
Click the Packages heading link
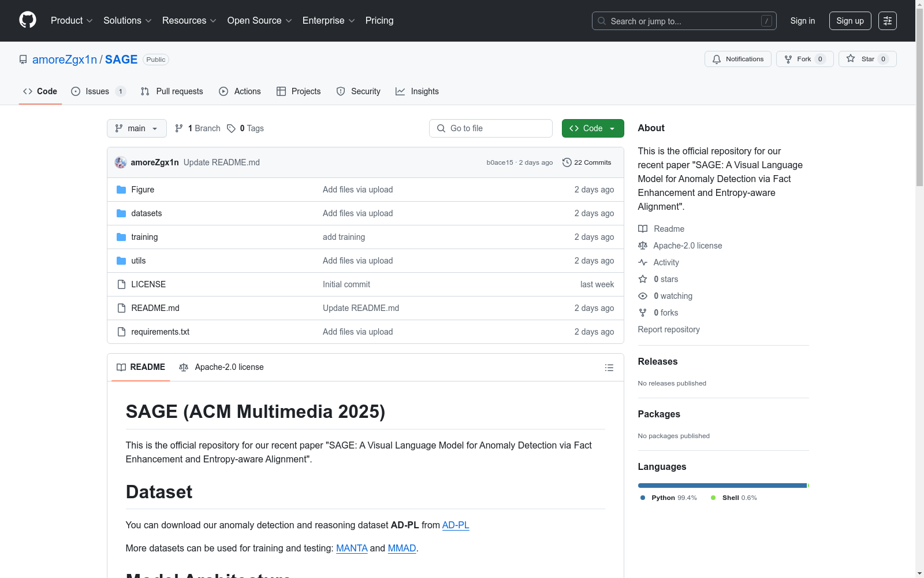click(x=659, y=414)
